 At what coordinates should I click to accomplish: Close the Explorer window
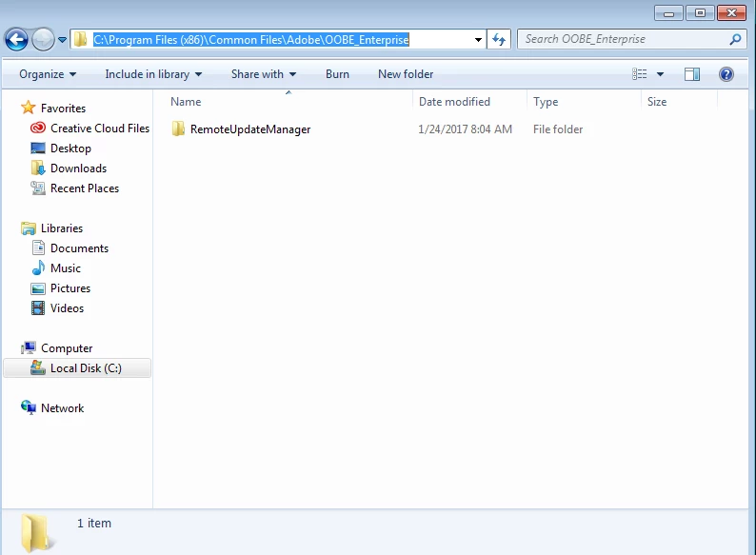click(731, 13)
